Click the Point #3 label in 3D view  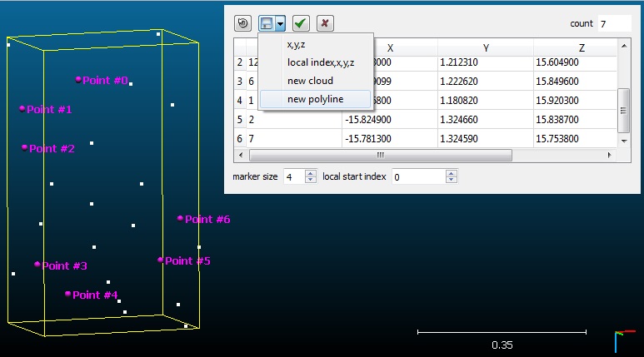tap(64, 266)
